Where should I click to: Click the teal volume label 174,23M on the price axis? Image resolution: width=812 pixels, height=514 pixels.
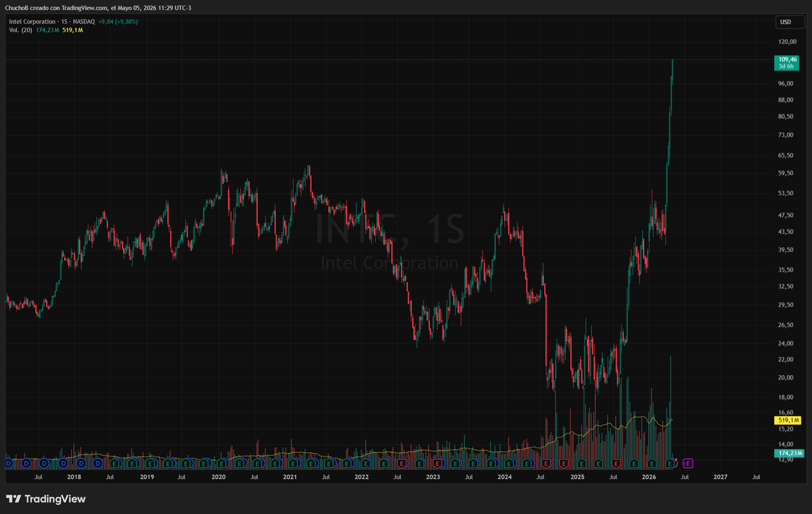(788, 452)
